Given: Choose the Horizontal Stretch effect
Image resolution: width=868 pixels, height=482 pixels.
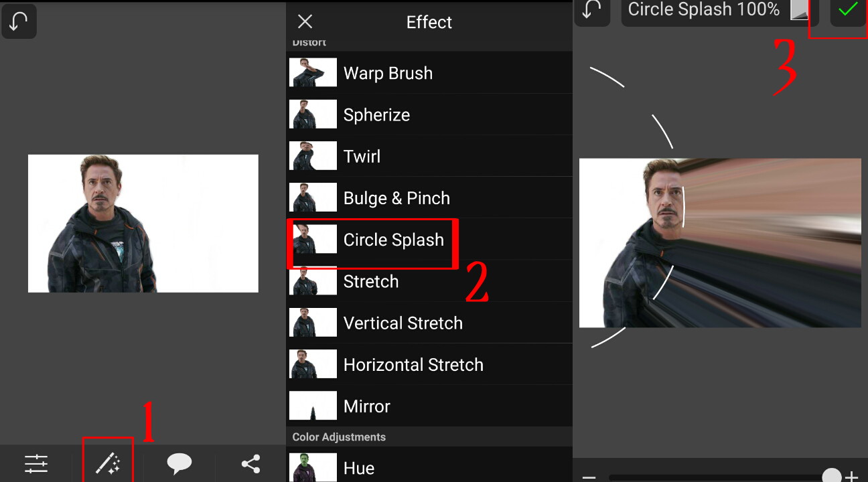Looking at the screenshot, I should (x=413, y=365).
